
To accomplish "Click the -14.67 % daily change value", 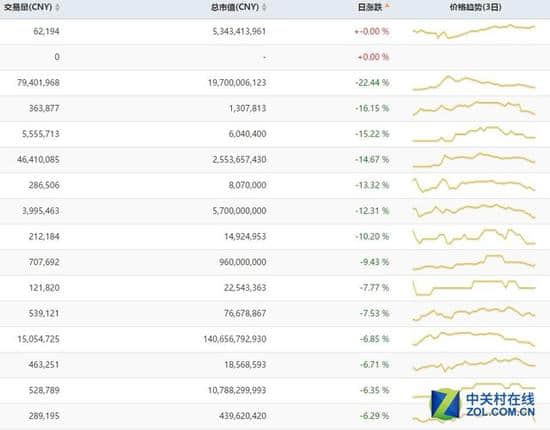I will (372, 159).
